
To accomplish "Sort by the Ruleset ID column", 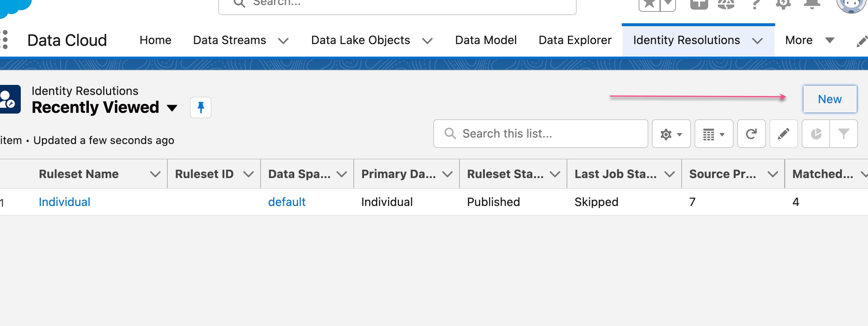I will (x=204, y=174).
